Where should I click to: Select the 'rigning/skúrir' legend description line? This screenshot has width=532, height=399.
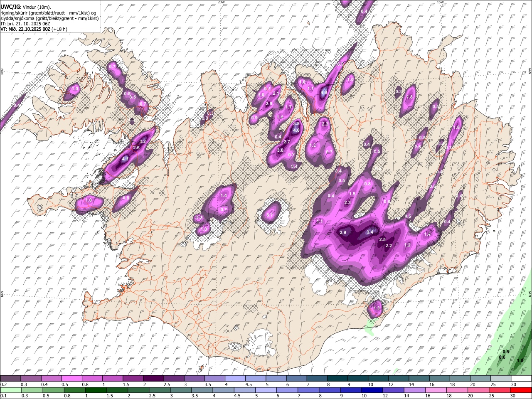point(49,13)
